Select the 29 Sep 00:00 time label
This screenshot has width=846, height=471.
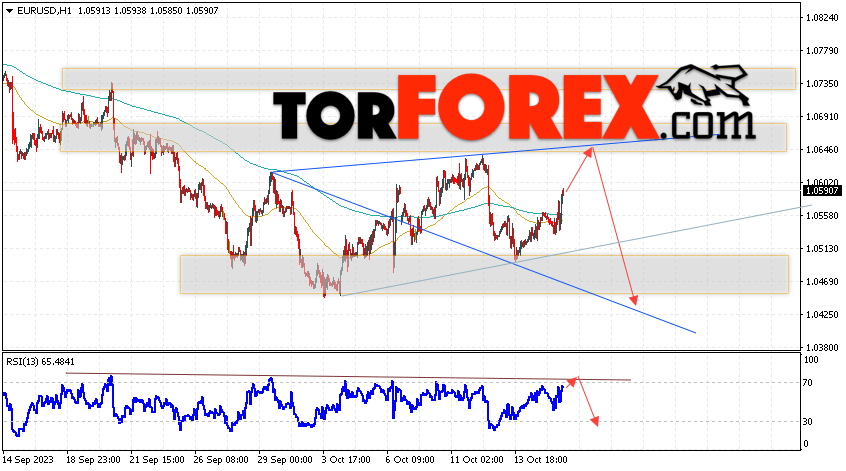click(285, 460)
